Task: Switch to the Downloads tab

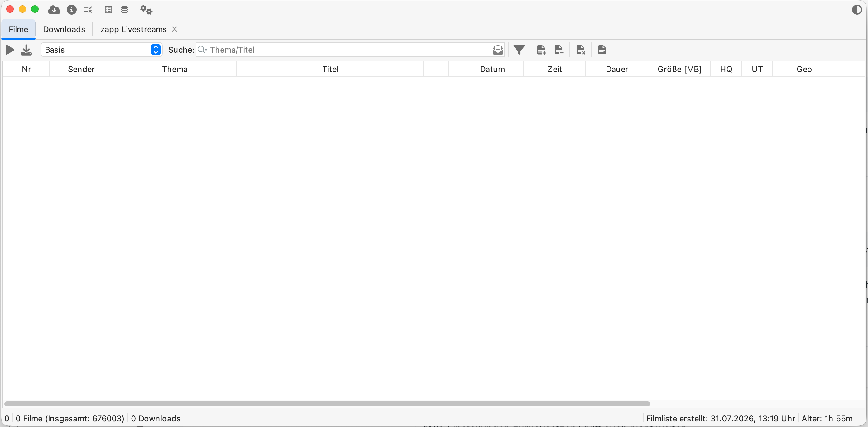Action: 64,29
